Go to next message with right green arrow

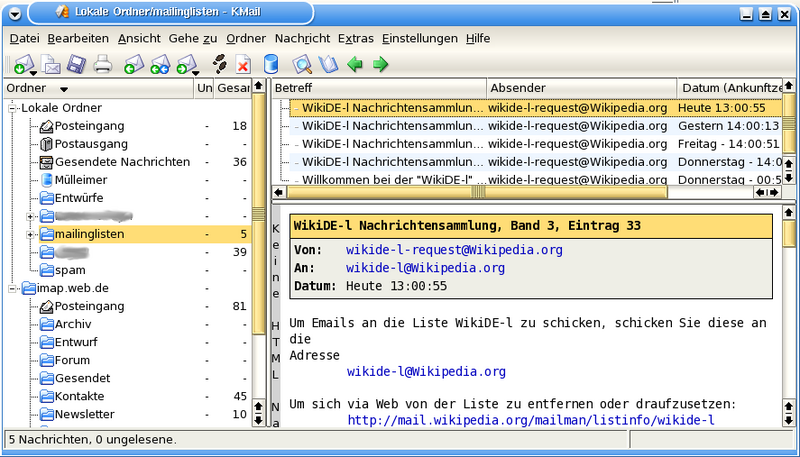pos(380,65)
